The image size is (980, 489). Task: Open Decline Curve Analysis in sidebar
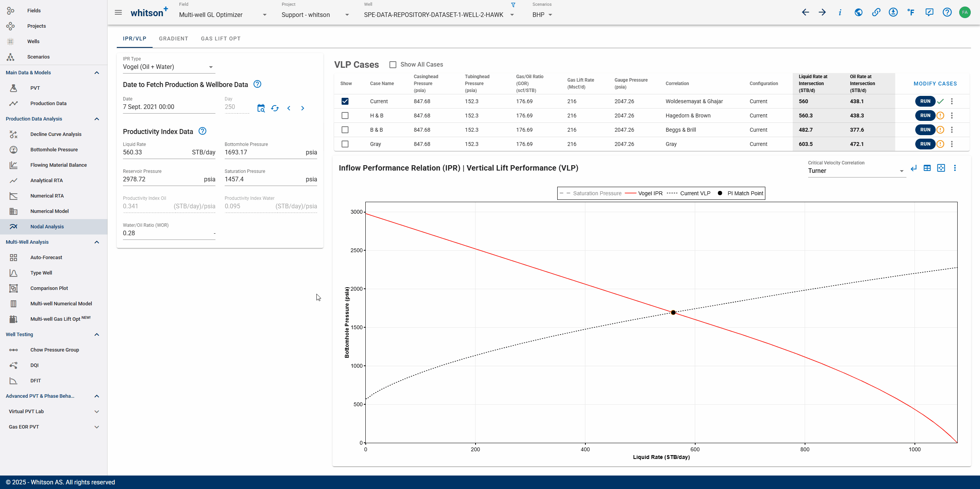54,134
